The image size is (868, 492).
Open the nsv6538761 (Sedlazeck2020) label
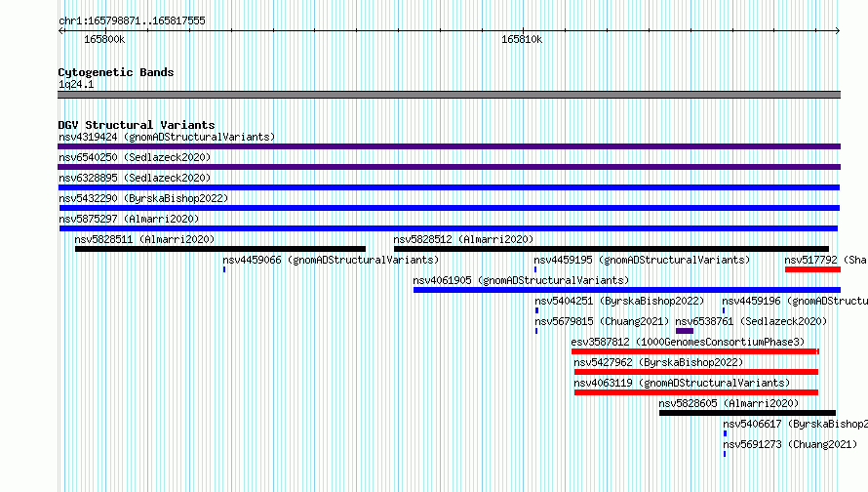(x=751, y=321)
